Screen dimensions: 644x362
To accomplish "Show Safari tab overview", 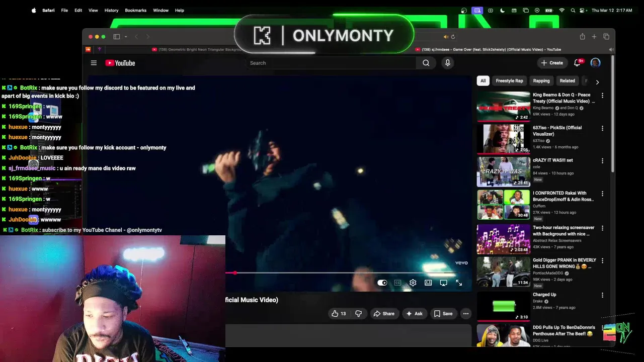I will click(x=606, y=37).
